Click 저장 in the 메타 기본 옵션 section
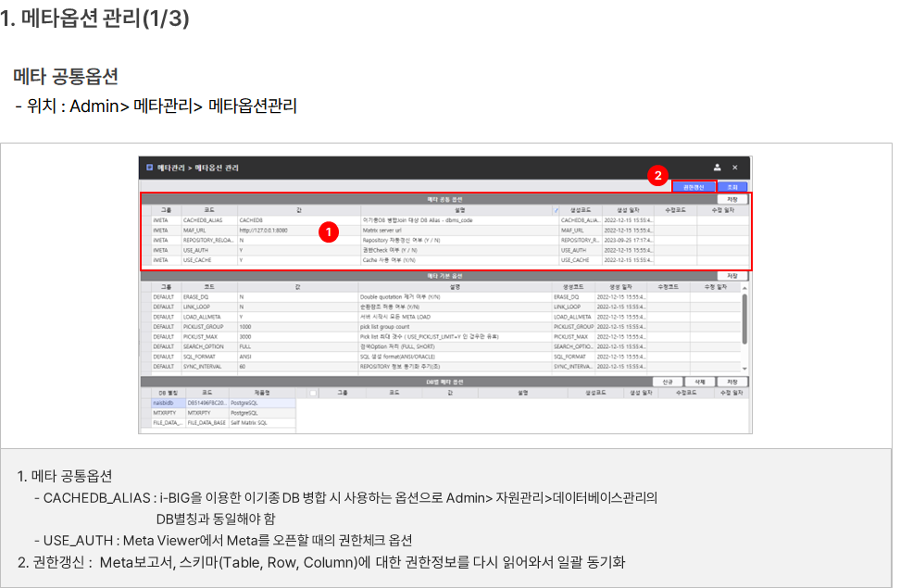Image resolution: width=900 pixels, height=588 pixels. pyautogui.click(x=731, y=276)
